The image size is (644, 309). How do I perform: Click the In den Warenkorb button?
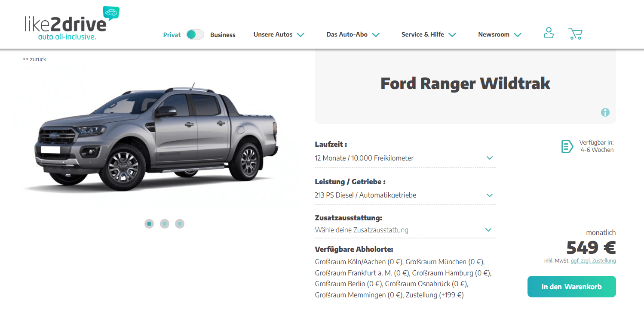pyautogui.click(x=571, y=287)
